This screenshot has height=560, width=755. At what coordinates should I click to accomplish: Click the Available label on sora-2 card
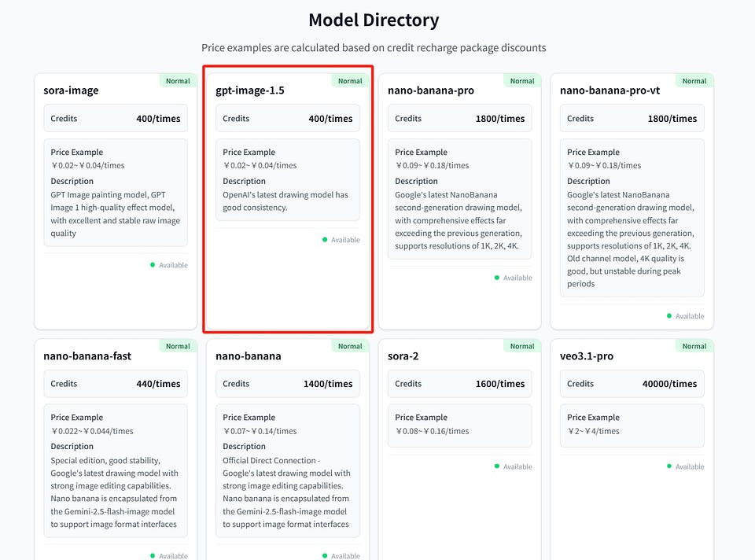point(517,466)
